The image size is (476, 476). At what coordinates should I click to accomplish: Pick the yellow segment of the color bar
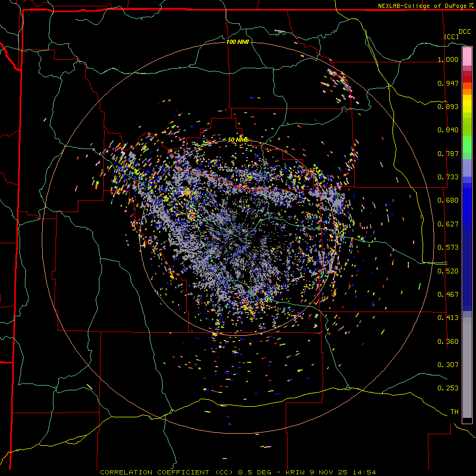[467, 104]
